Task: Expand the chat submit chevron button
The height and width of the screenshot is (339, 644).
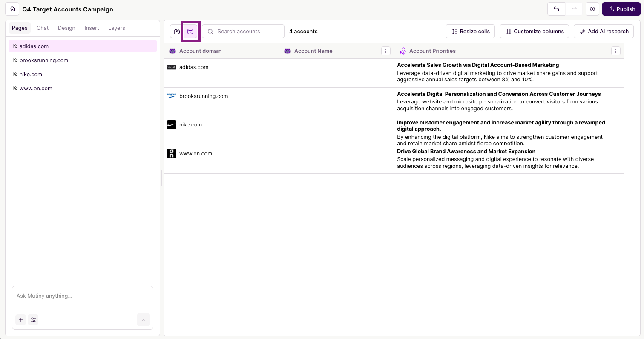Action: 143,319
